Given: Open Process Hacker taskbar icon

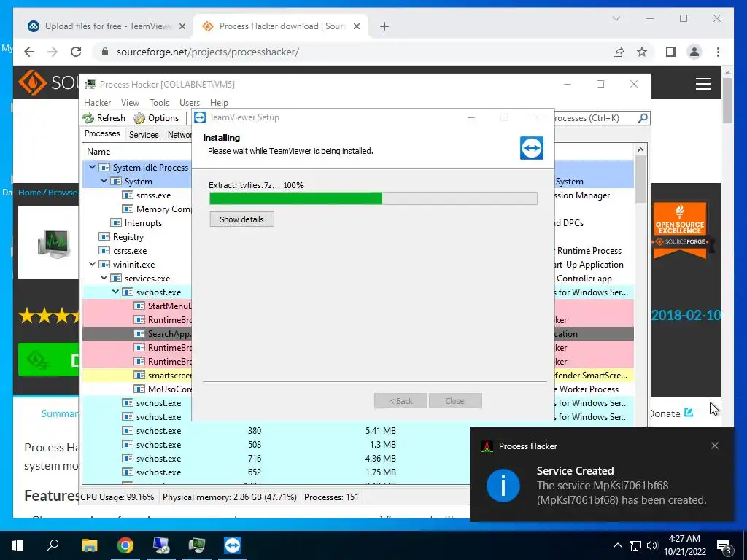Looking at the screenshot, I should point(197,545).
